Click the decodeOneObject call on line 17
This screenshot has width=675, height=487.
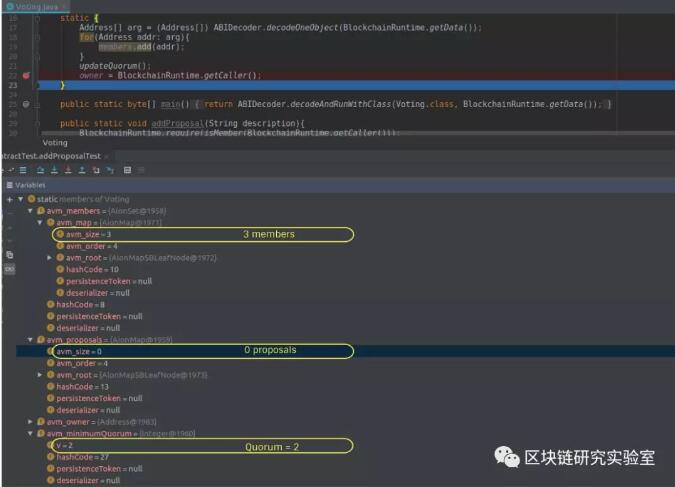(x=302, y=28)
